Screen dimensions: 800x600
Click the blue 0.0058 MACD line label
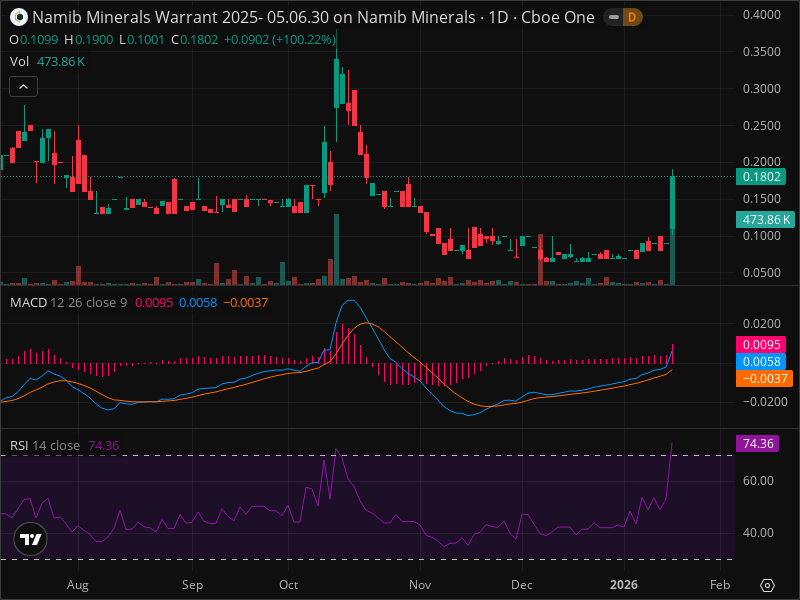[x=761, y=361]
